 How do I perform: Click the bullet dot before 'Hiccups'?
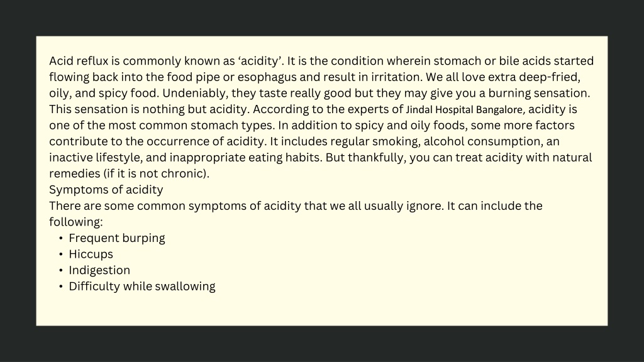pos(61,254)
